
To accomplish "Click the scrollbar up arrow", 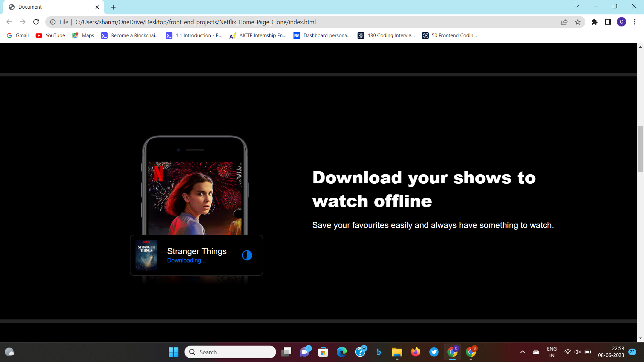I will click(640, 47).
